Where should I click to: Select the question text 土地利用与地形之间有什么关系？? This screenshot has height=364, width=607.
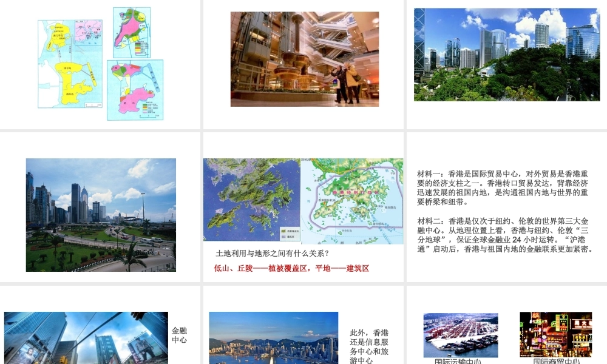click(273, 254)
